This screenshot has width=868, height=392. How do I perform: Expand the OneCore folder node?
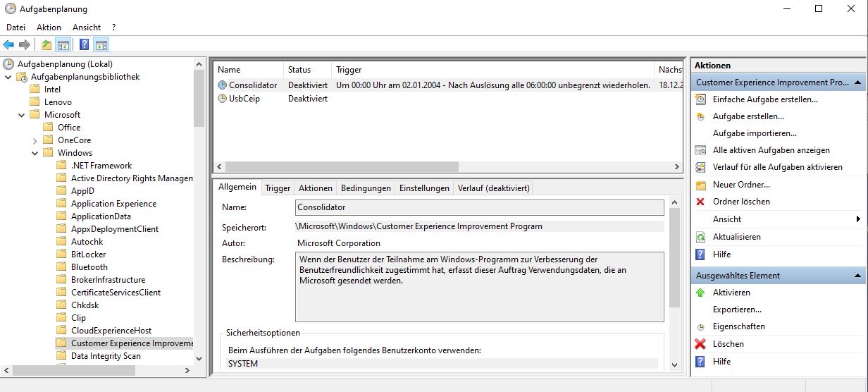click(35, 140)
